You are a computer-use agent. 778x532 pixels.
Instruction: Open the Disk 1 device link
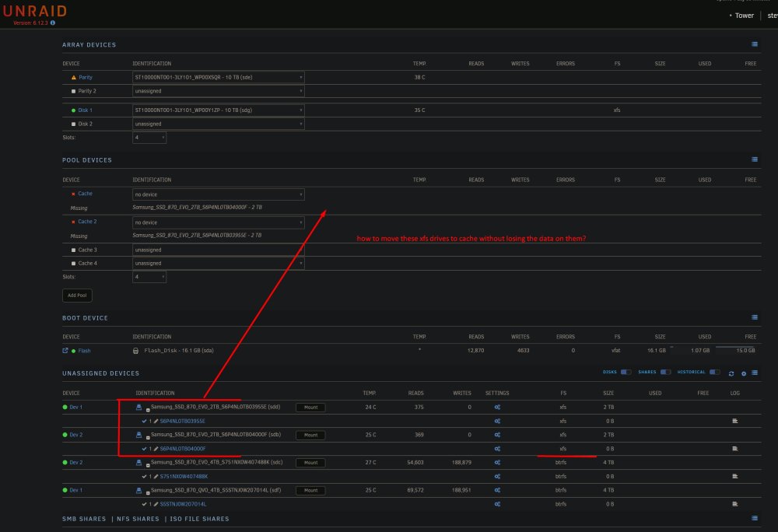coord(85,110)
